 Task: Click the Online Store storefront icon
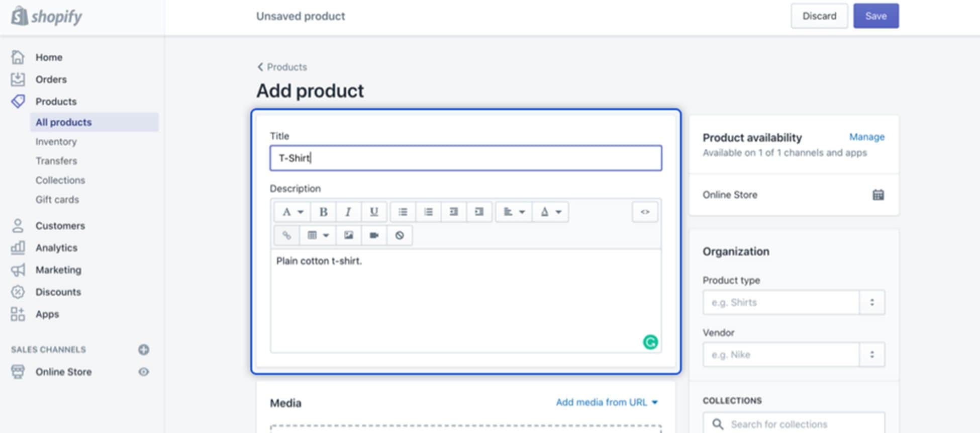(x=18, y=372)
